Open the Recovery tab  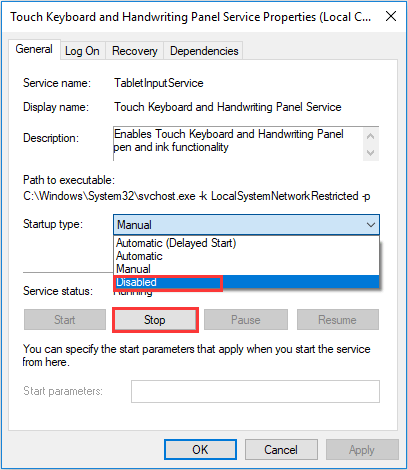134,51
